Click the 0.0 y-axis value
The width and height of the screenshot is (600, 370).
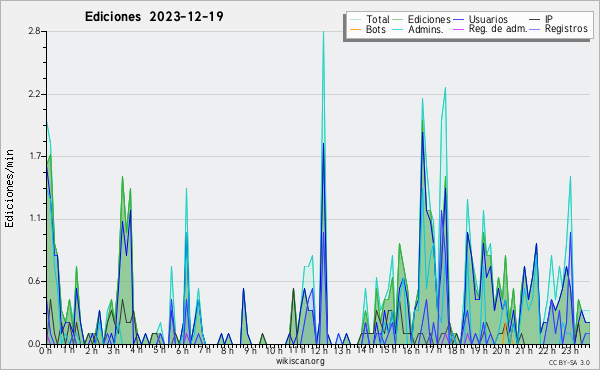coord(34,344)
